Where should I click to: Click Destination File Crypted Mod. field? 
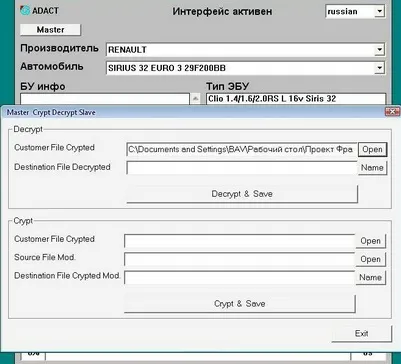[x=240, y=278]
